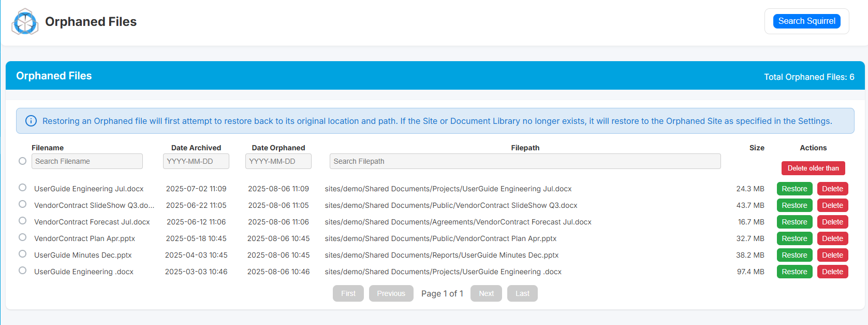Click the Search Filepath input box
This screenshot has height=325, width=868.
click(525, 161)
